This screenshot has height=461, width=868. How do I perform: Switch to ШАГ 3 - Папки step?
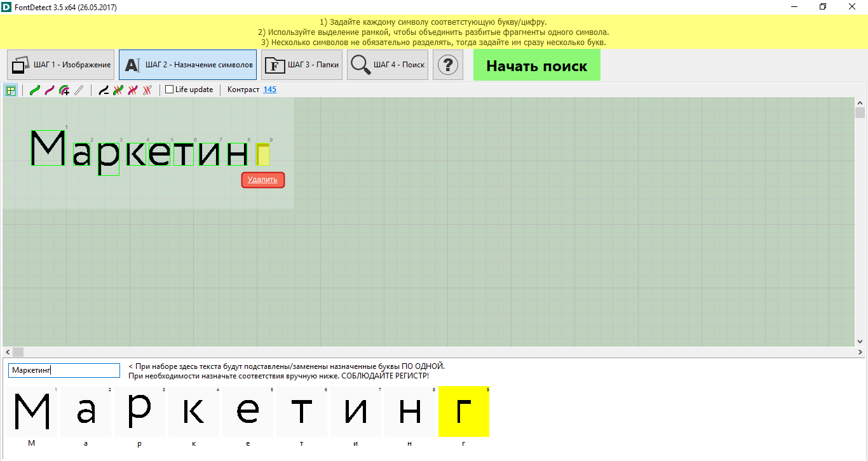pyautogui.click(x=302, y=65)
